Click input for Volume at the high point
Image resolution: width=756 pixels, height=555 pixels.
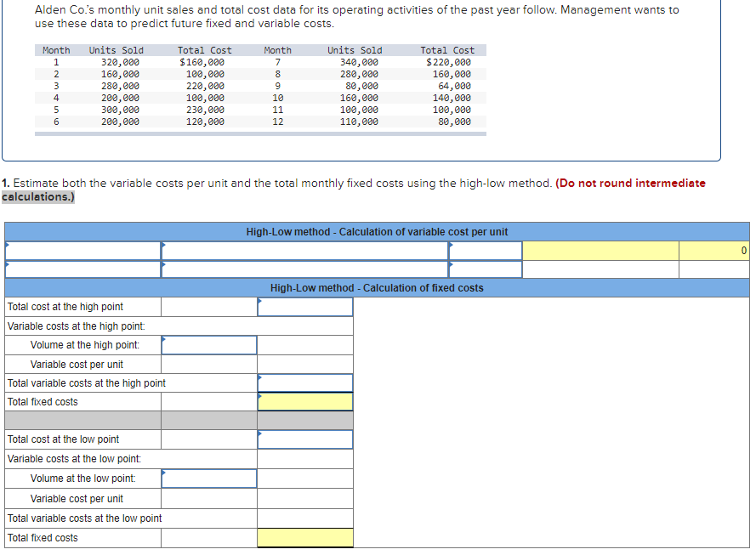209,345
